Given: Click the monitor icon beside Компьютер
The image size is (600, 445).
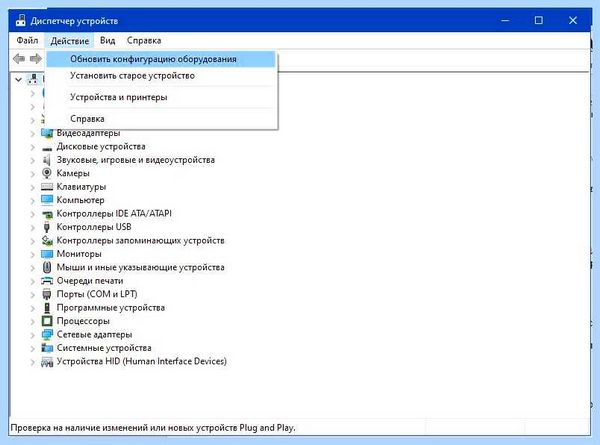Looking at the screenshot, I should click(x=47, y=200).
